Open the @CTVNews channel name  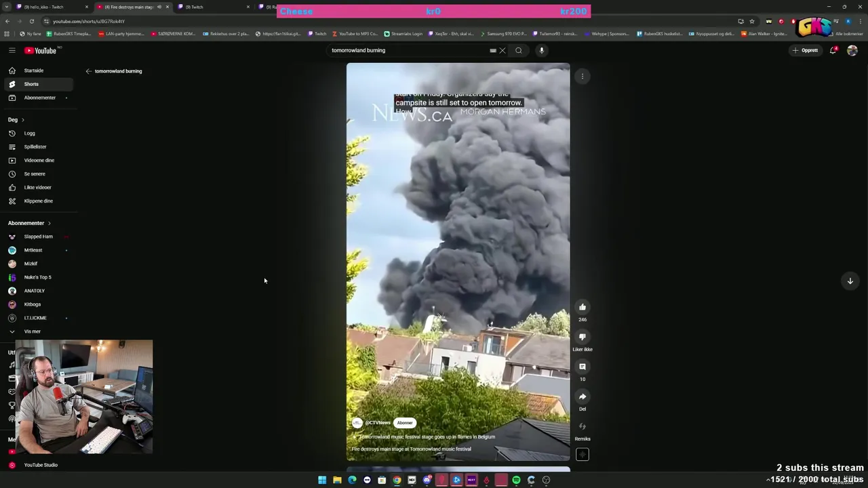coord(378,423)
